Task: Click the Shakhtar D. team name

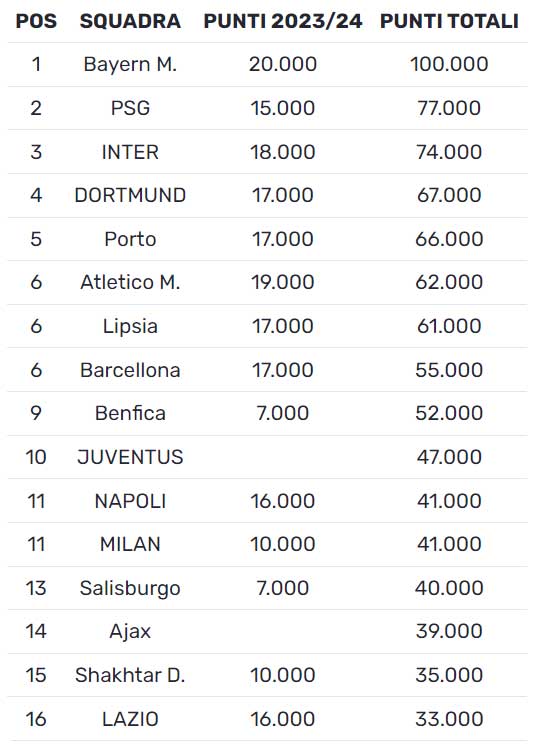Action: click(x=130, y=675)
